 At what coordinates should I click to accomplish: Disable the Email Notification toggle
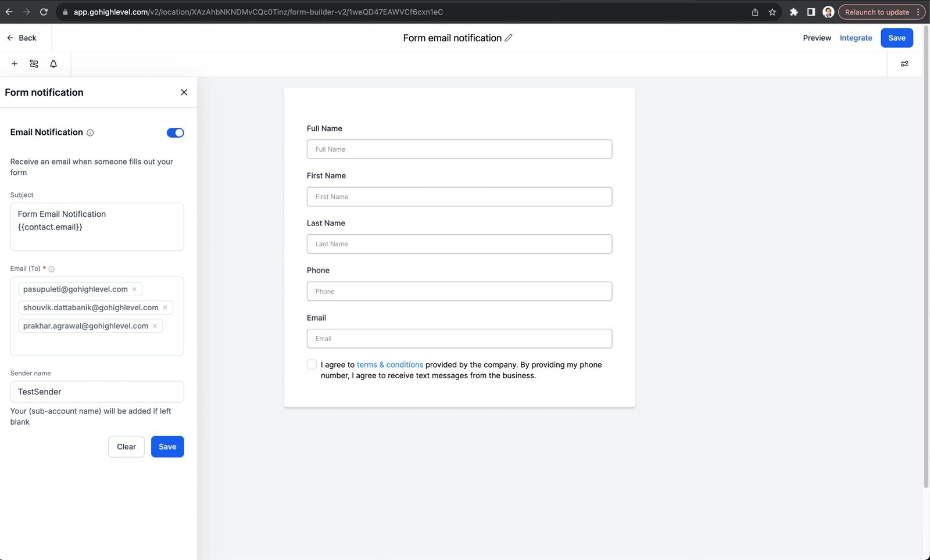coord(175,133)
